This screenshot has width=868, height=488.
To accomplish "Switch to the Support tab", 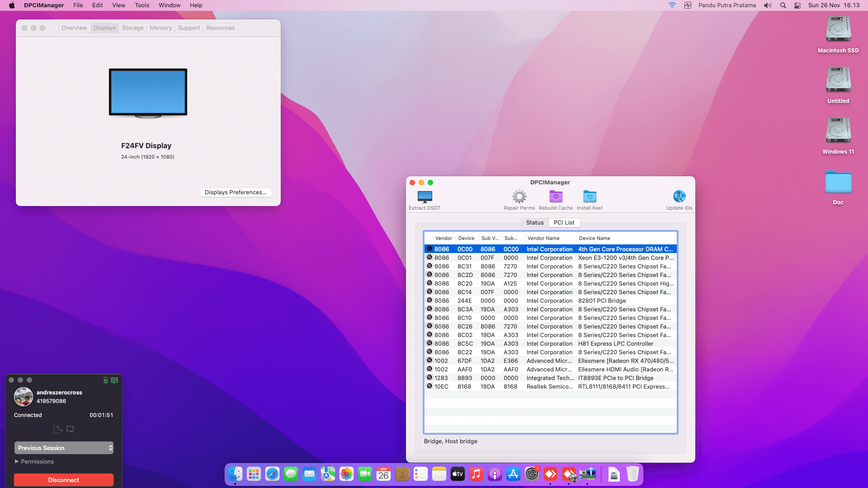I will pos(189,28).
